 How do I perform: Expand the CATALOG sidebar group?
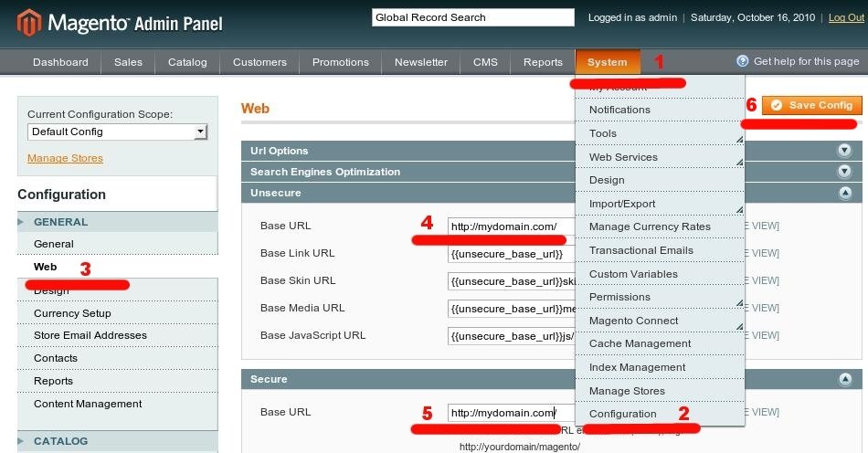60,441
